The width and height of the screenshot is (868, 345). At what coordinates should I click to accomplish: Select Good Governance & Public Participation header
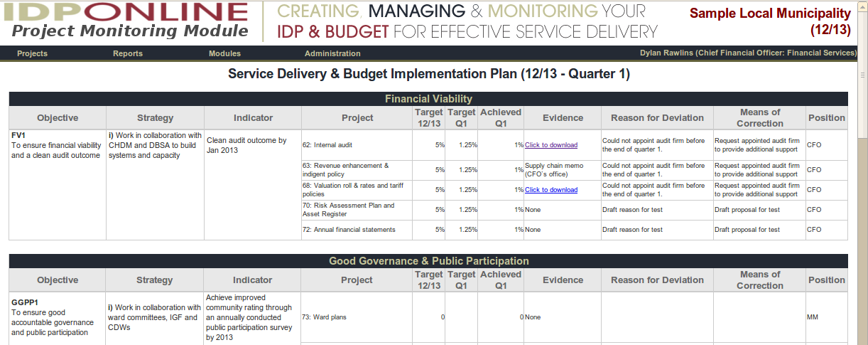click(x=428, y=261)
